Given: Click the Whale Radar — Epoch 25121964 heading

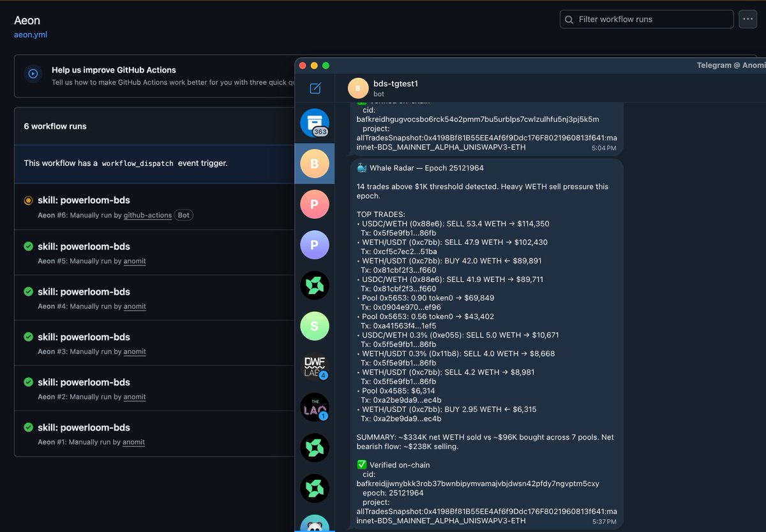Looking at the screenshot, I should point(420,168).
